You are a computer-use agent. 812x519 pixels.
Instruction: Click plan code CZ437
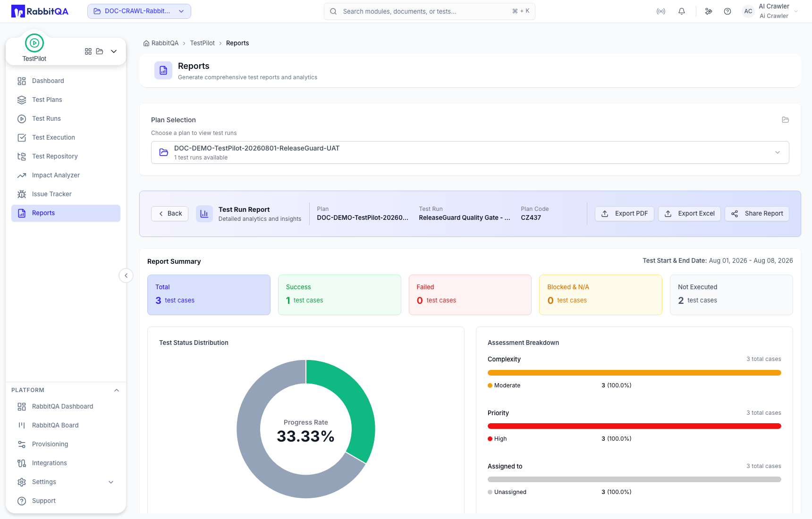[x=531, y=218]
